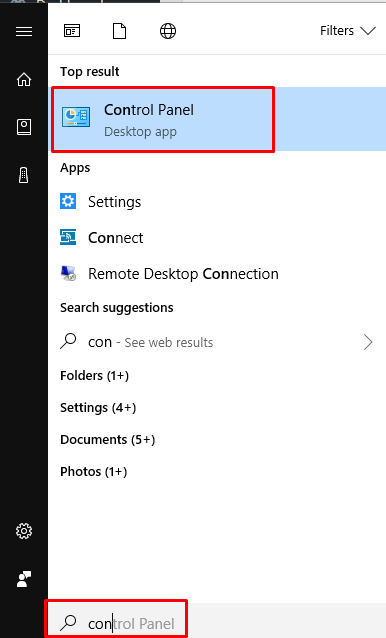Open the hamburger menu in the sidebar
Viewport: 386px width, 638px height.
click(x=24, y=31)
